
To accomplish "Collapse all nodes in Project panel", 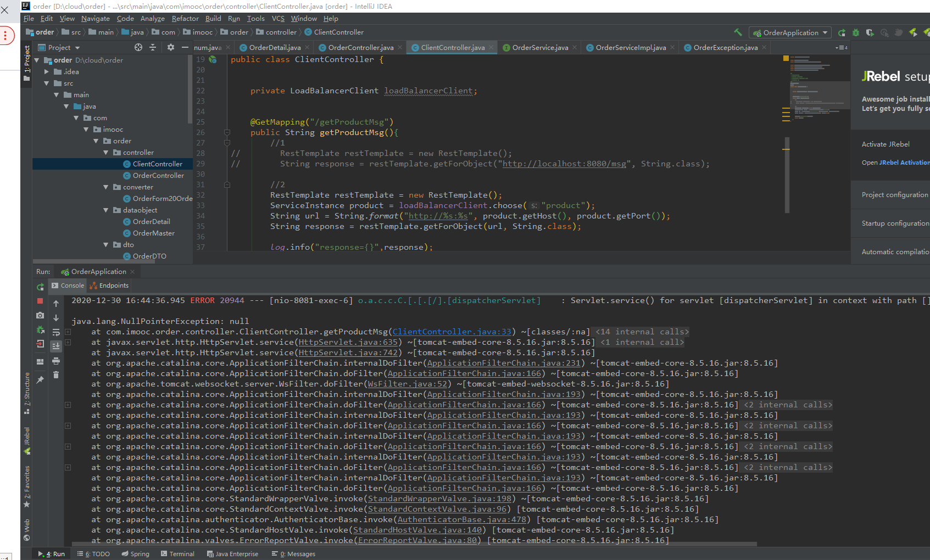I will click(x=153, y=47).
